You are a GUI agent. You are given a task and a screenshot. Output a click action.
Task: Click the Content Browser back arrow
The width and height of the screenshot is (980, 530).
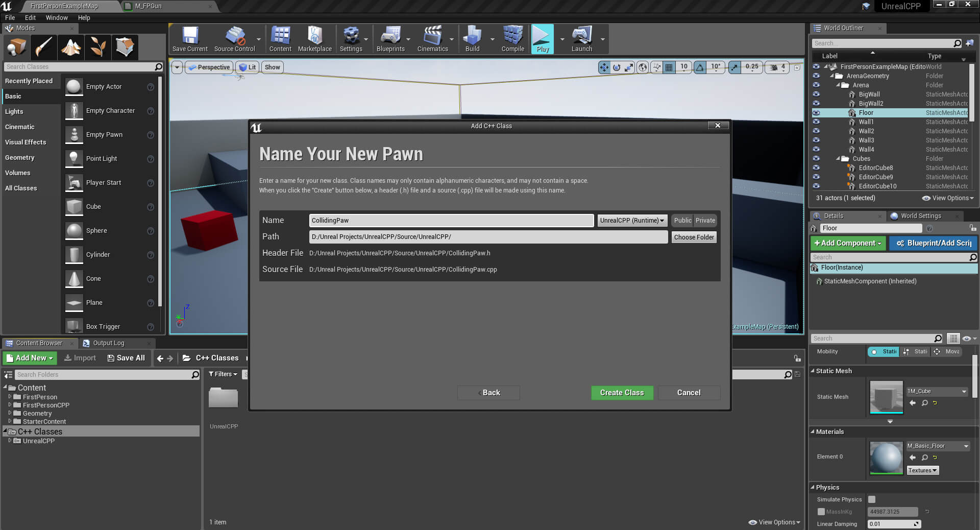160,358
